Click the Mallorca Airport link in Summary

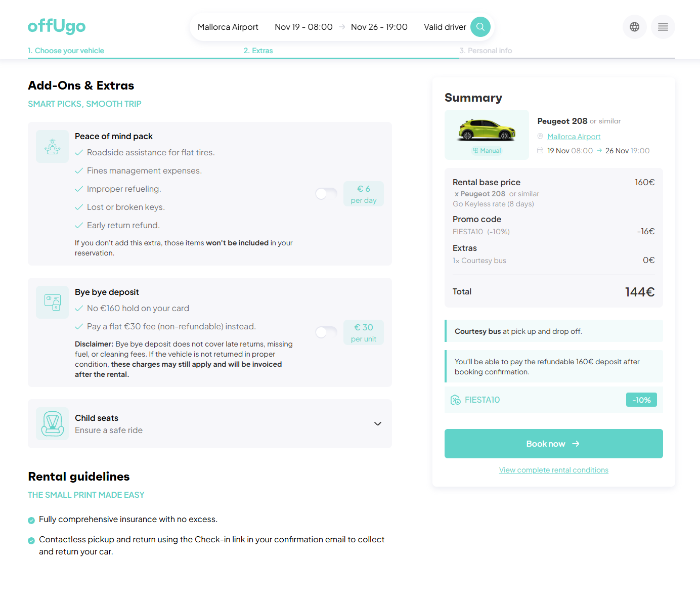click(574, 137)
